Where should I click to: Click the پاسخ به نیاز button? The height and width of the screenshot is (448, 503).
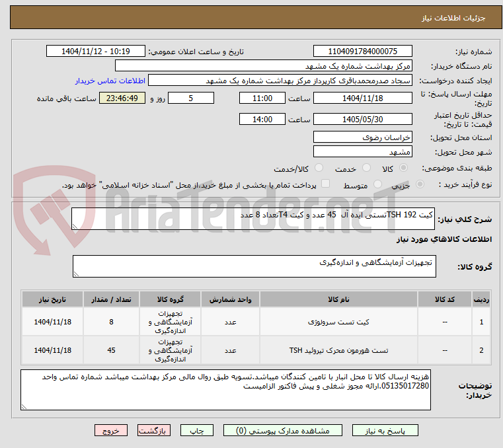pos(385,431)
